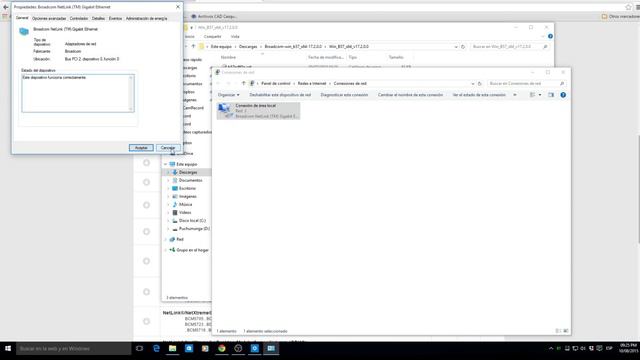640x360 pixels.
Task: Click Aceptar in the properties dialog
Action: (141, 148)
